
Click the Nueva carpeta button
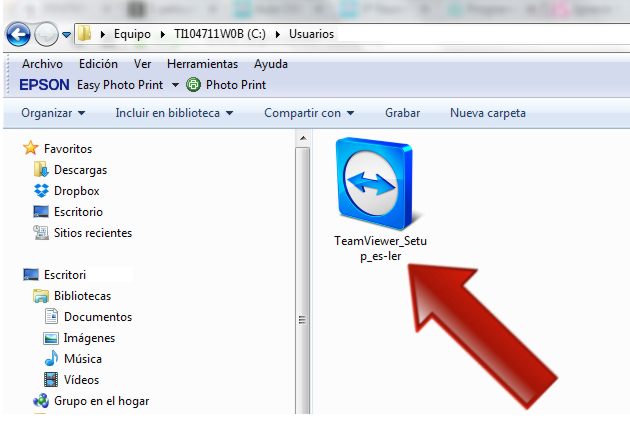click(x=488, y=113)
